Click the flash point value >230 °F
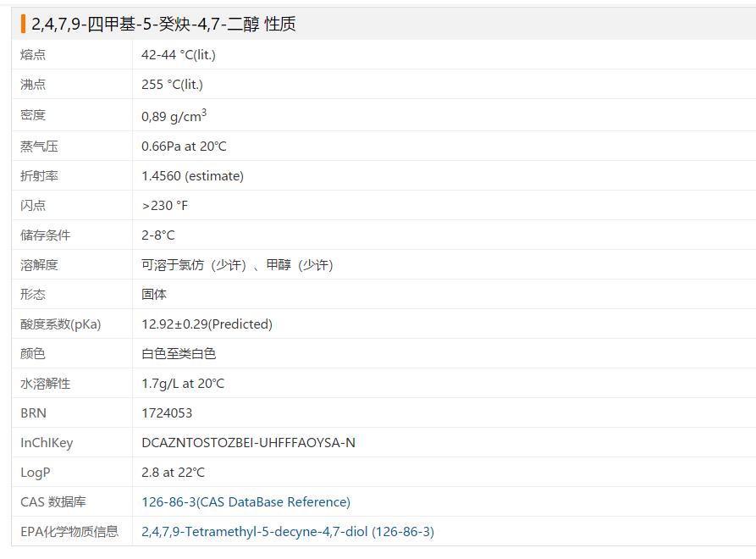Screen dimensions: 756x559 point(164,206)
